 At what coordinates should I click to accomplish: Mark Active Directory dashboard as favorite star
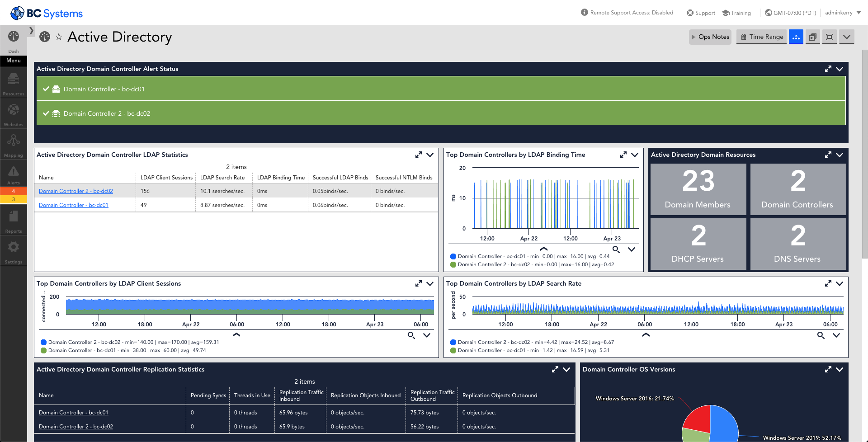59,37
